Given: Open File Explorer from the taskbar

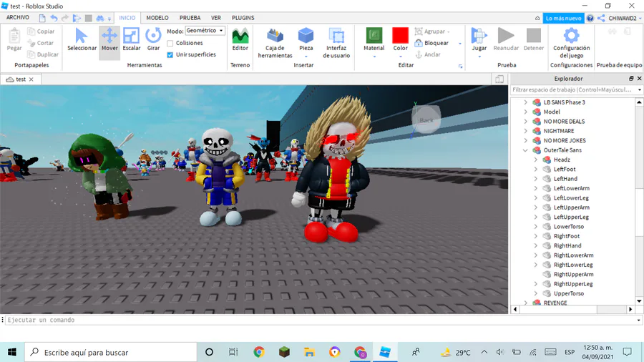Looking at the screenshot, I should tap(309, 352).
